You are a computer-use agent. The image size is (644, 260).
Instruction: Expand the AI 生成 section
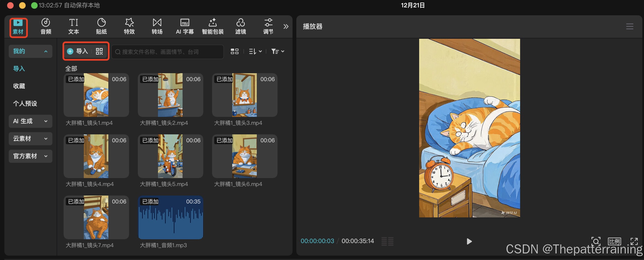coord(30,121)
